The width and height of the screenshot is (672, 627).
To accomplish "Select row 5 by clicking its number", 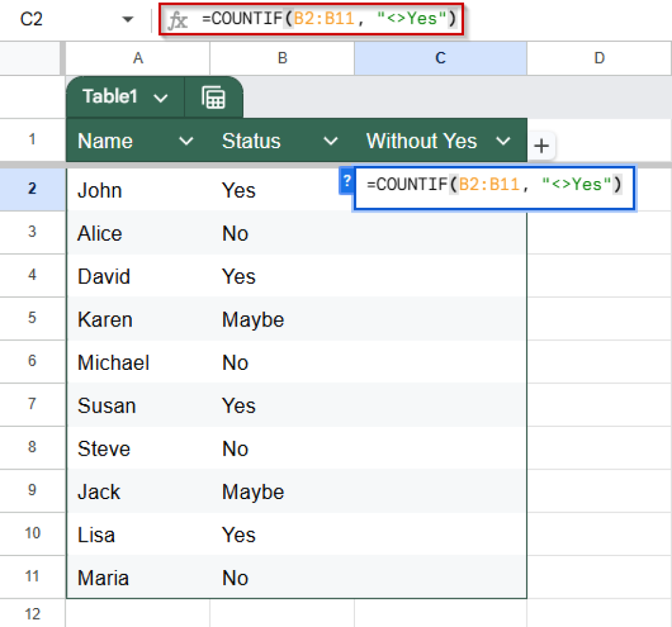I will click(33, 319).
